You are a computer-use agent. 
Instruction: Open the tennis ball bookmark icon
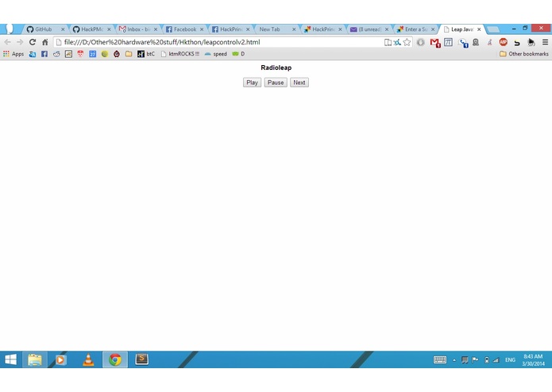(105, 54)
